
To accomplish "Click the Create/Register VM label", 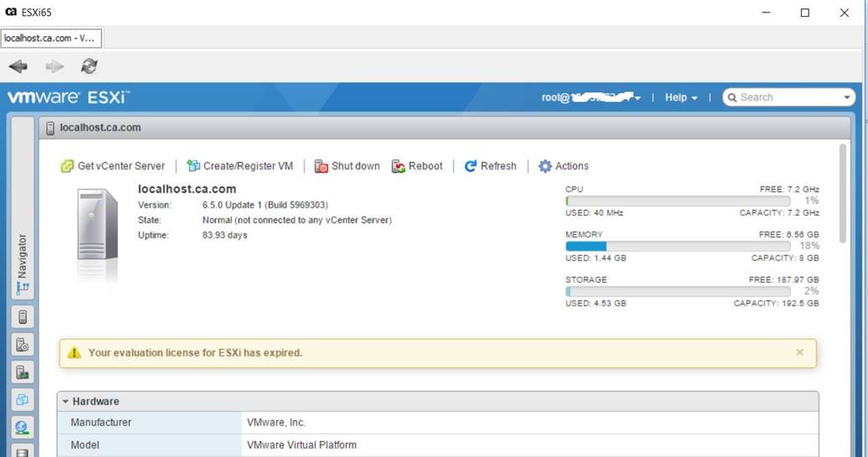I will pos(248,166).
